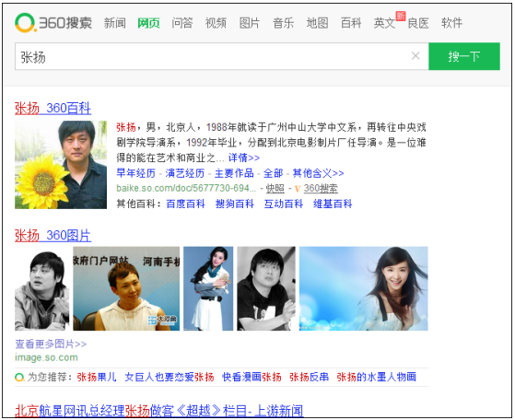Expand 查看更多图片>> link
515x420 pixels.
(x=51, y=344)
